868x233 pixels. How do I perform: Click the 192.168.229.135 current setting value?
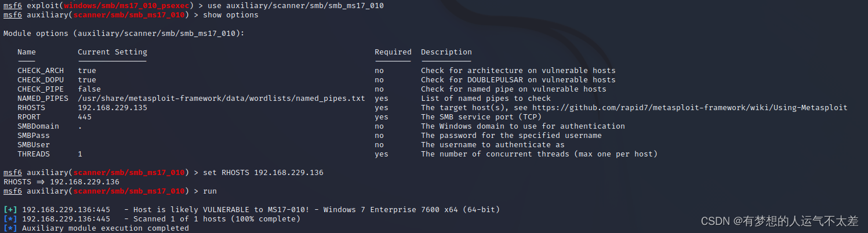(112, 108)
